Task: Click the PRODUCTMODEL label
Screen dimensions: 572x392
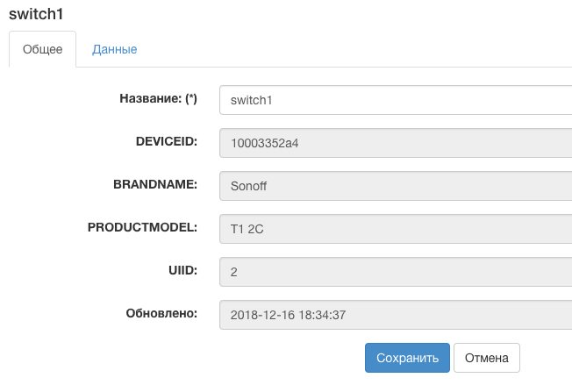Action: point(142,227)
